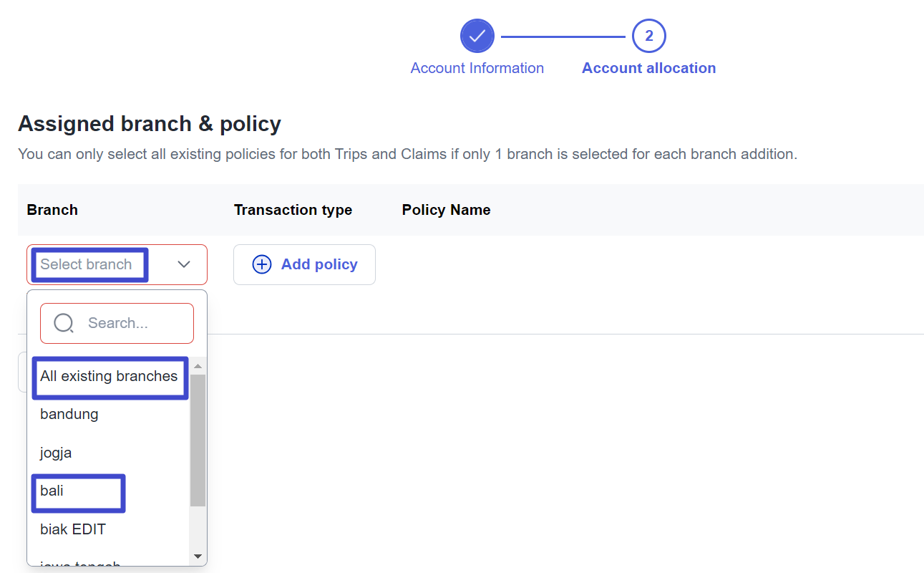Click the magnifying glass search icon
This screenshot has height=573, width=924.
coord(64,323)
